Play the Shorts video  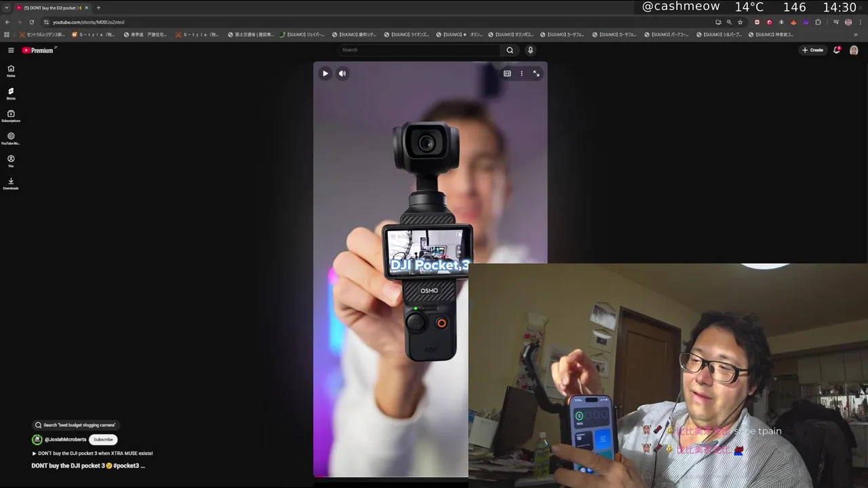click(325, 73)
